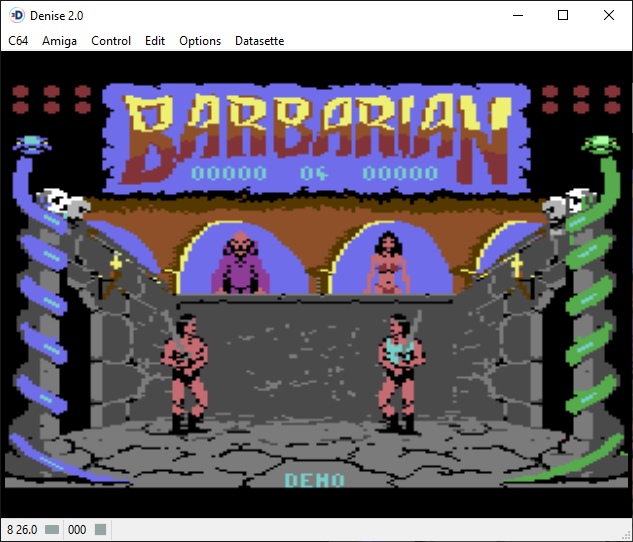The image size is (633, 542).
Task: Click the barbarian fighter on the right
Action: (401, 373)
